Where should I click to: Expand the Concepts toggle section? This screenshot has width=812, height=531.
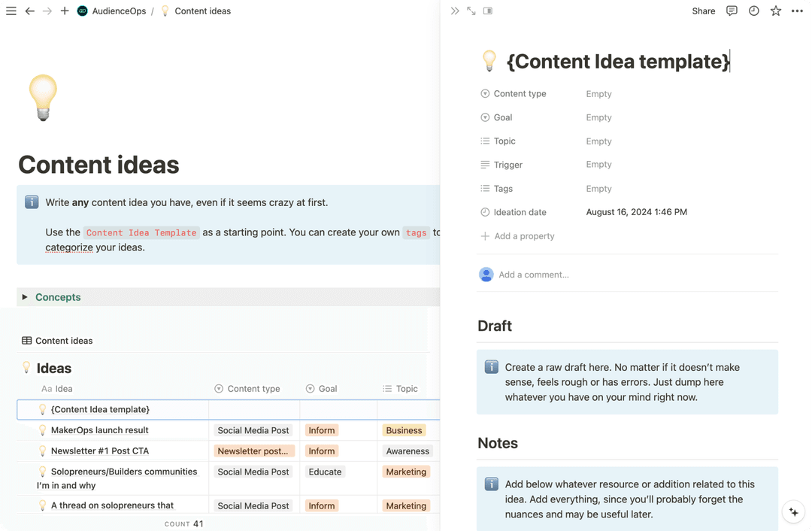23,297
